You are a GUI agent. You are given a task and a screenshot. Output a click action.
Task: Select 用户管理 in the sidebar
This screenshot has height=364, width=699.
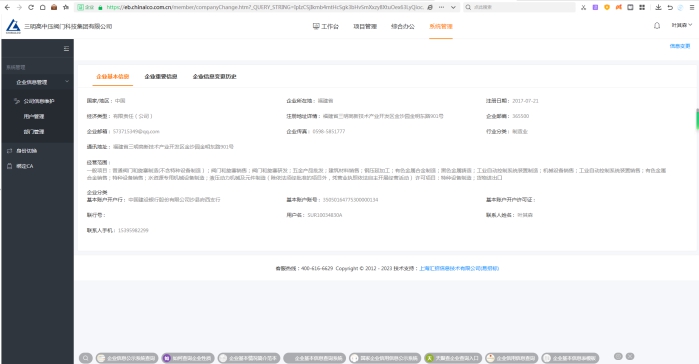pos(34,116)
